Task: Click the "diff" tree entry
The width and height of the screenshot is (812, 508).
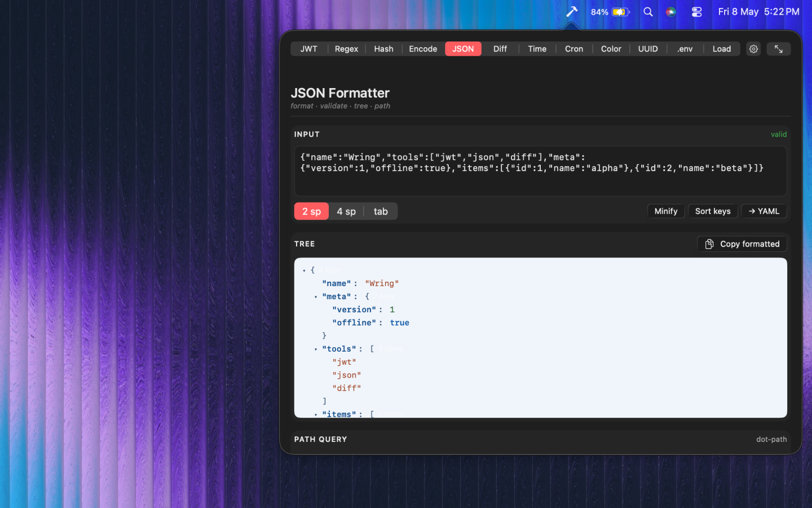Action: [x=346, y=388]
